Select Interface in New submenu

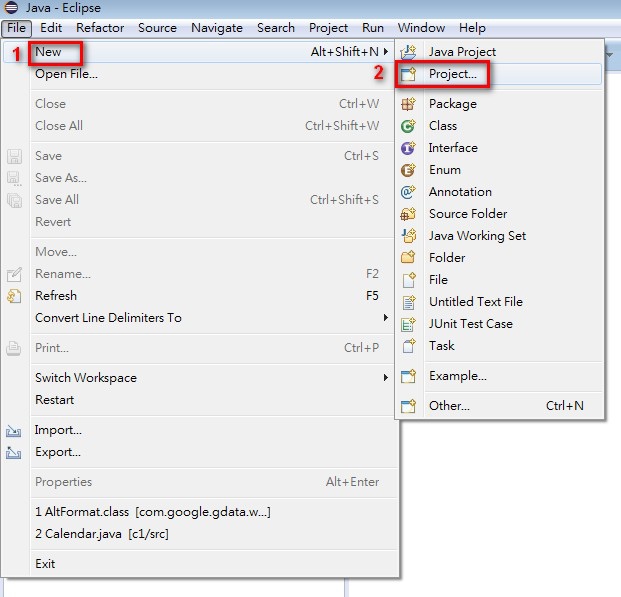tap(499, 148)
